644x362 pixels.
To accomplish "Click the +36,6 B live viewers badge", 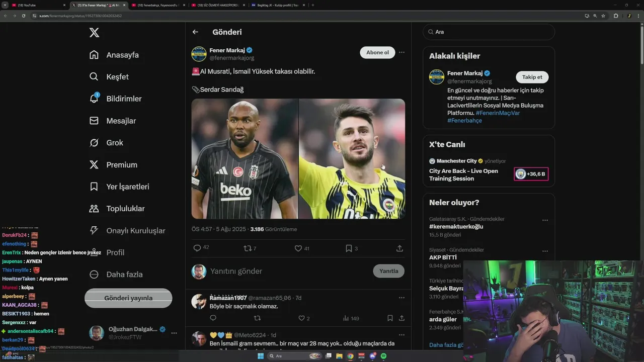I will click(531, 174).
